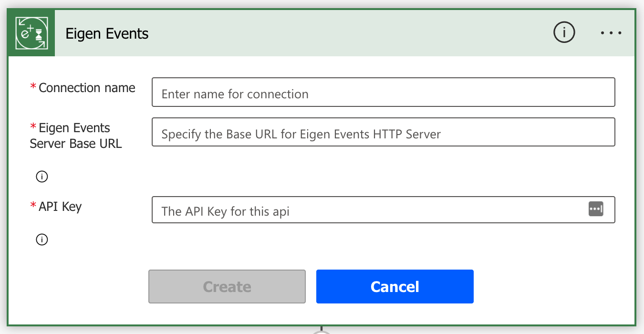Click the blue Cancel button

(x=395, y=286)
